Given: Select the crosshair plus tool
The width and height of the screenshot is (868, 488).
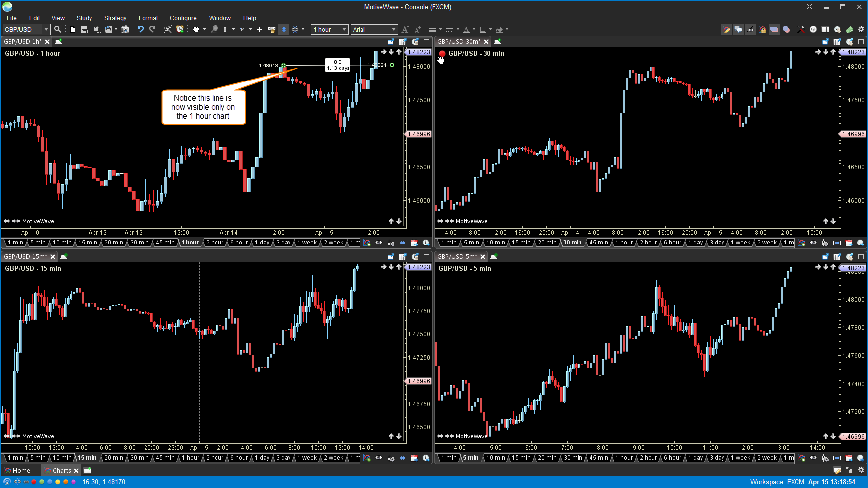Looking at the screenshot, I should click(x=259, y=29).
